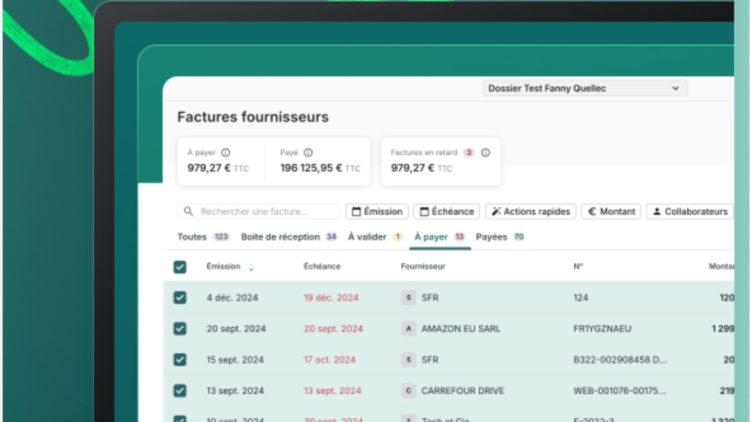The height and width of the screenshot is (422, 750).
Task: Click the Montant filter button
Action: 611,212
